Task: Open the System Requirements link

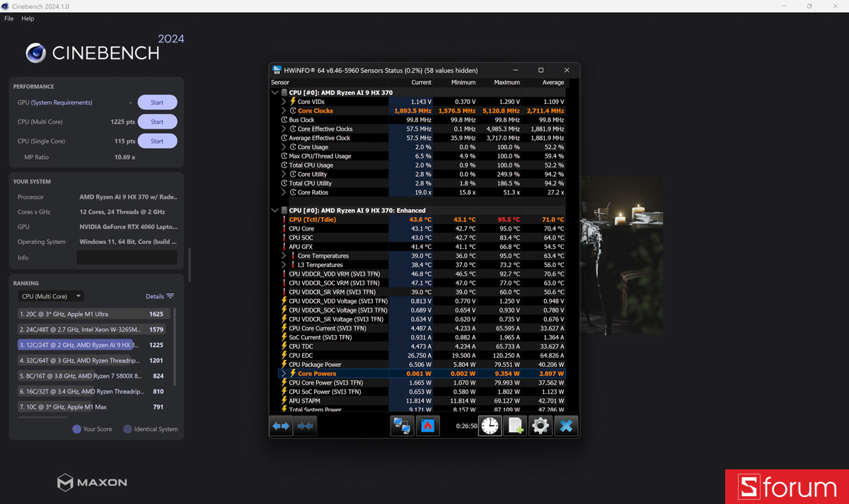Action: click(x=62, y=102)
